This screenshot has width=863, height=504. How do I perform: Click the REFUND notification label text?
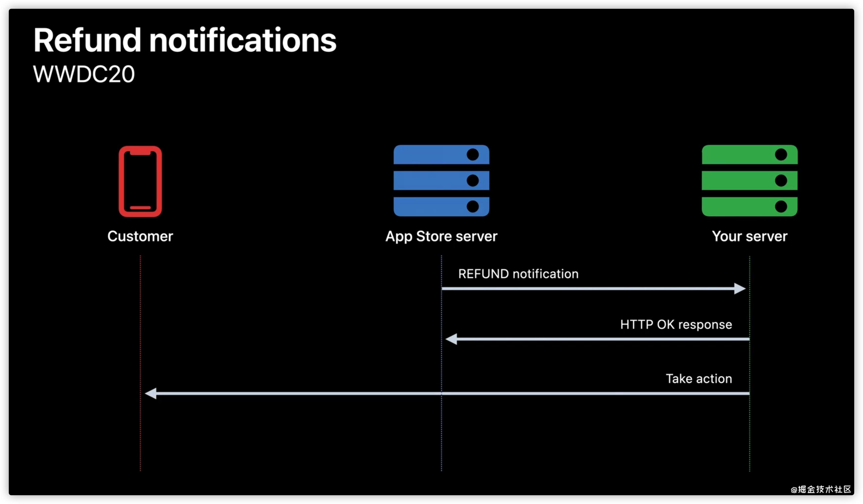[x=518, y=274]
